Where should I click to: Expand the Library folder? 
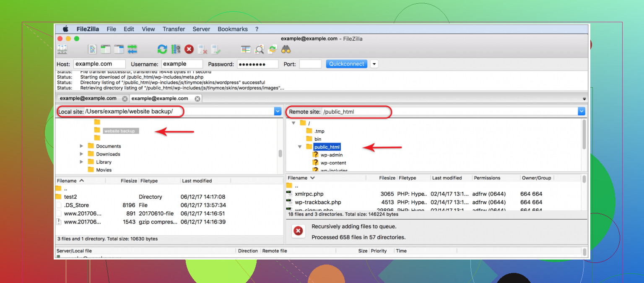click(x=81, y=162)
